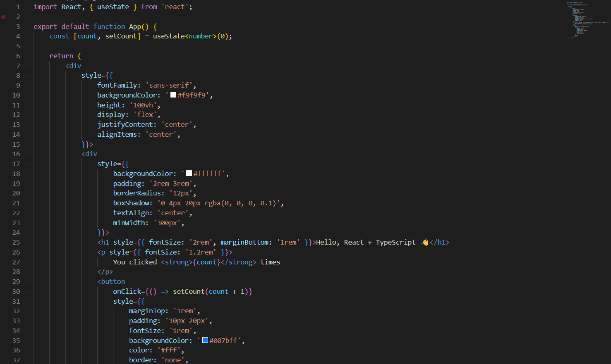Click the '#fff' color value
611x364 pixels.
click(x=169, y=350)
